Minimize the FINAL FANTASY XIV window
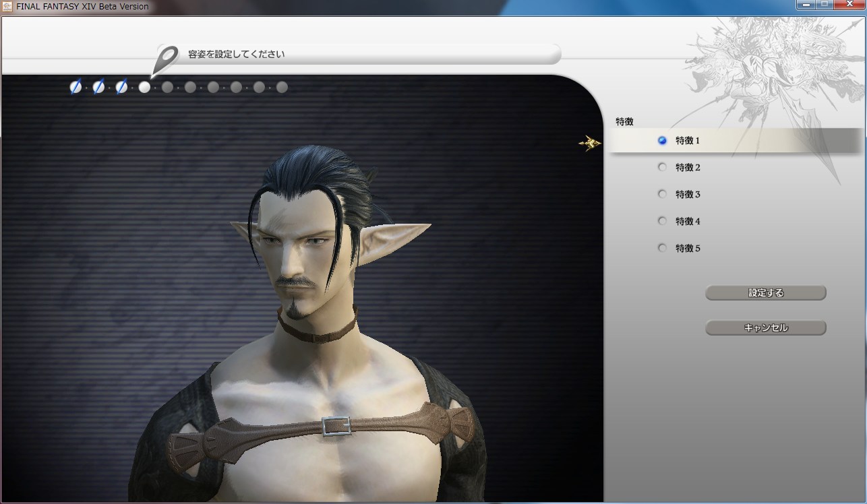867x504 pixels. tap(805, 5)
